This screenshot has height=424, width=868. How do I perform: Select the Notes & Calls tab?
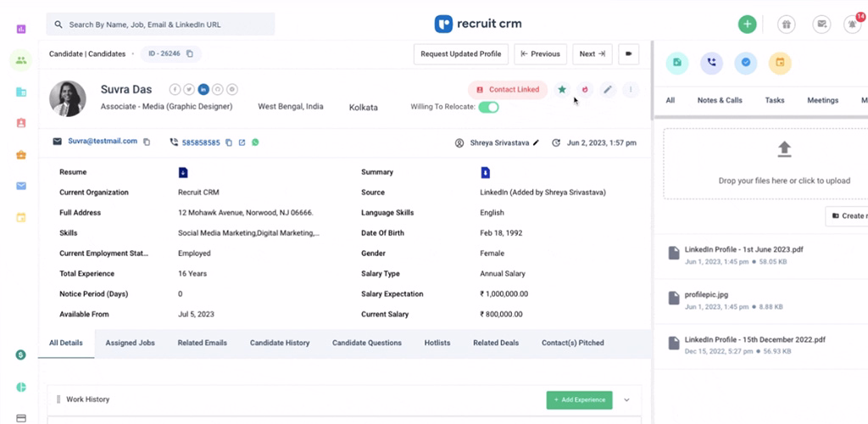pyautogui.click(x=720, y=100)
